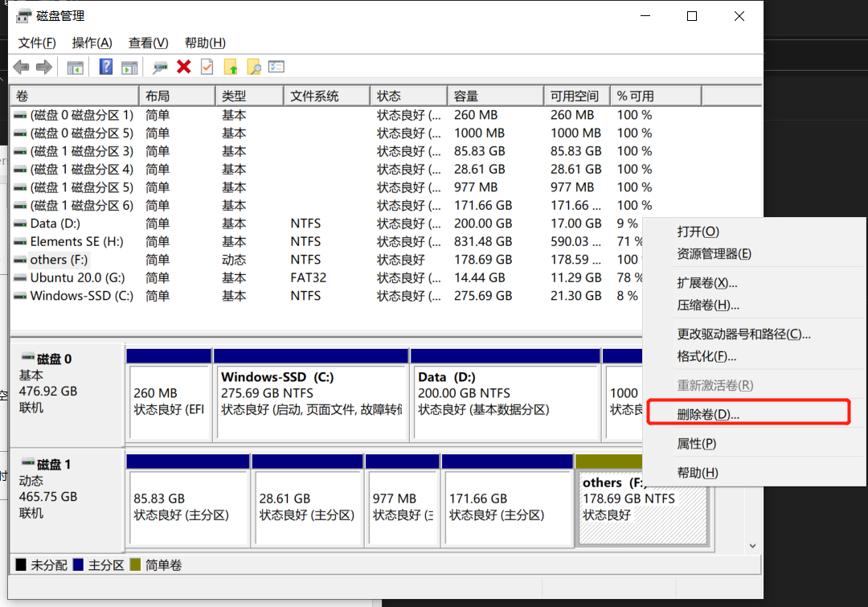
Task: Click the olive 简单卷 legend swatch
Action: click(x=135, y=565)
